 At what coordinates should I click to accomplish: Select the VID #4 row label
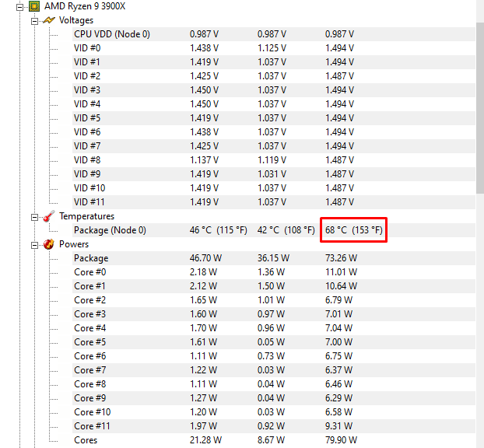coord(87,104)
